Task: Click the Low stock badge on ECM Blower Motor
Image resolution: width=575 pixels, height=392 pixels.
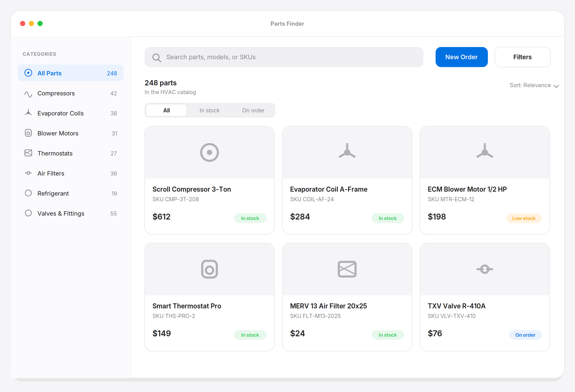Action: (x=524, y=218)
